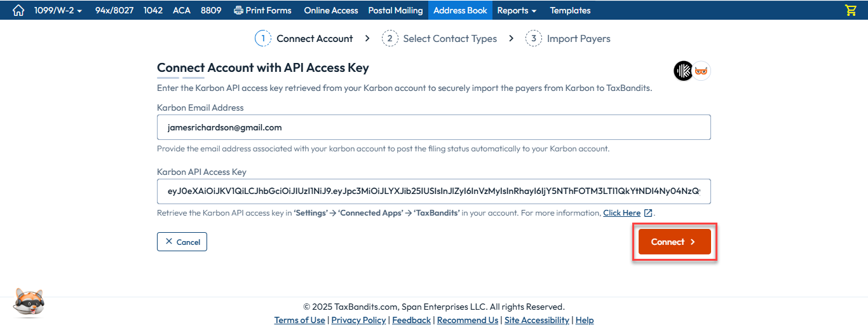
Task: Open the Help footer link
Action: pos(585,320)
